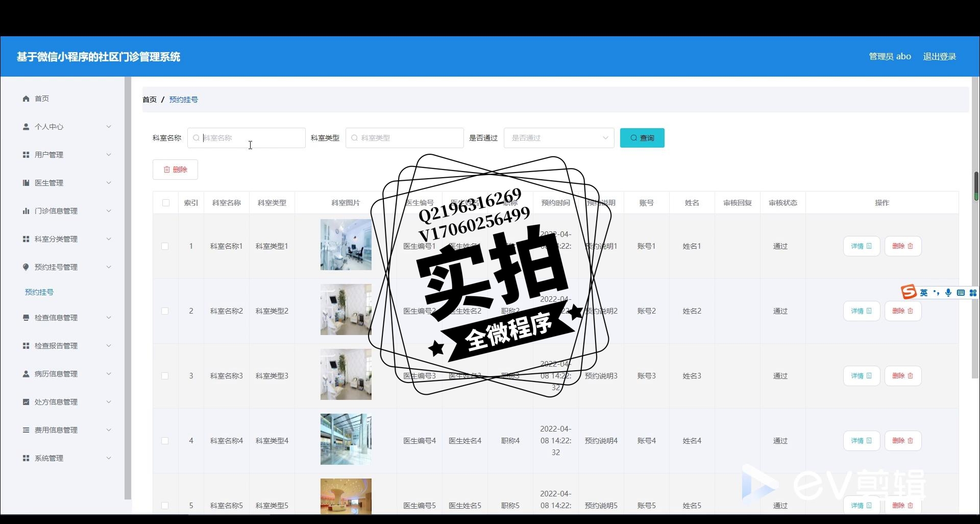This screenshot has width=980, height=524.
Task: Click the grid icon for 系统管理
Action: click(x=26, y=458)
